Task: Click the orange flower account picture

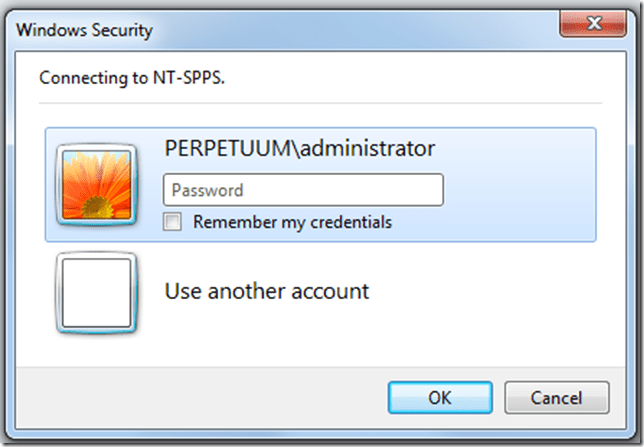Action: 97,183
